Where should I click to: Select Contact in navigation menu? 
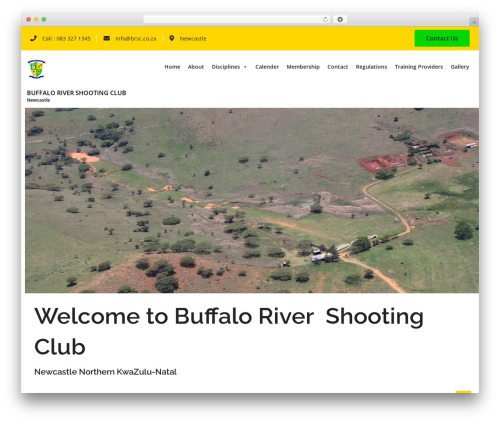coord(337,67)
